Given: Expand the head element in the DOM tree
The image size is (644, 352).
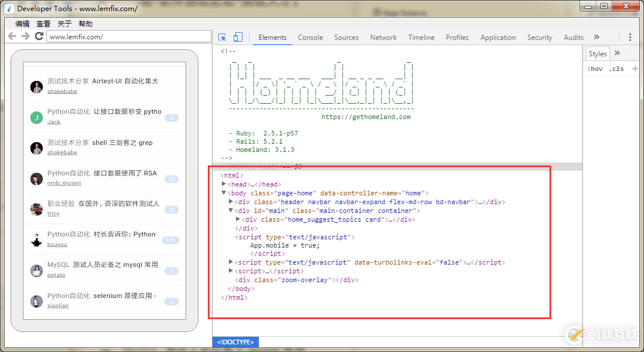Looking at the screenshot, I should (223, 184).
